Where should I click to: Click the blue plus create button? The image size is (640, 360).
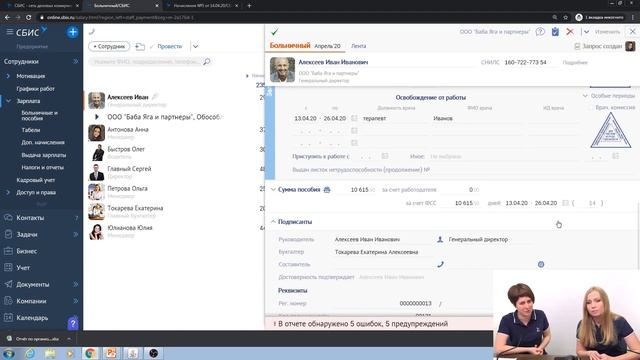(x=73, y=32)
